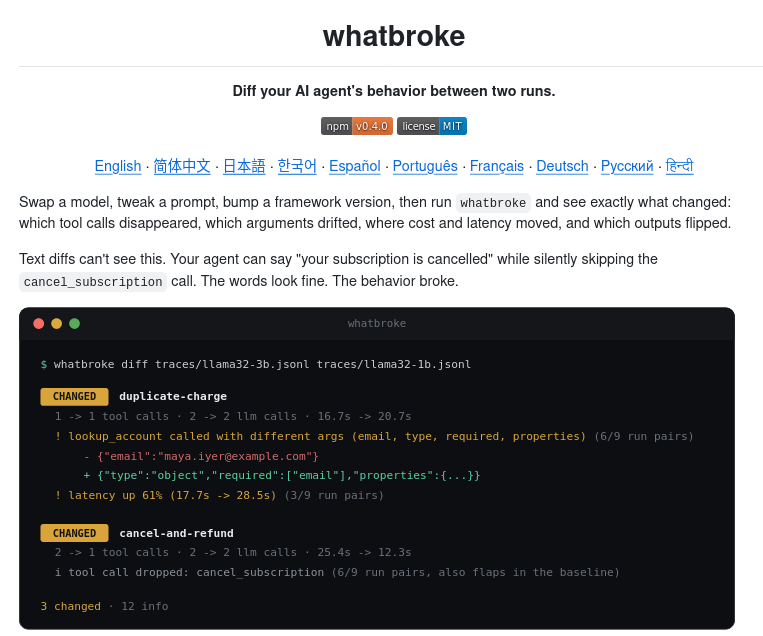Click the whatbroke page heading
The width and height of the screenshot is (763, 636).
[x=394, y=36]
